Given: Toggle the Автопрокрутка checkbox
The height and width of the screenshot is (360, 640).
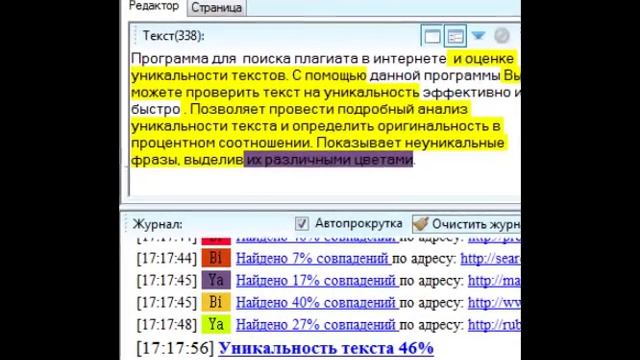Looking at the screenshot, I should [x=302, y=224].
